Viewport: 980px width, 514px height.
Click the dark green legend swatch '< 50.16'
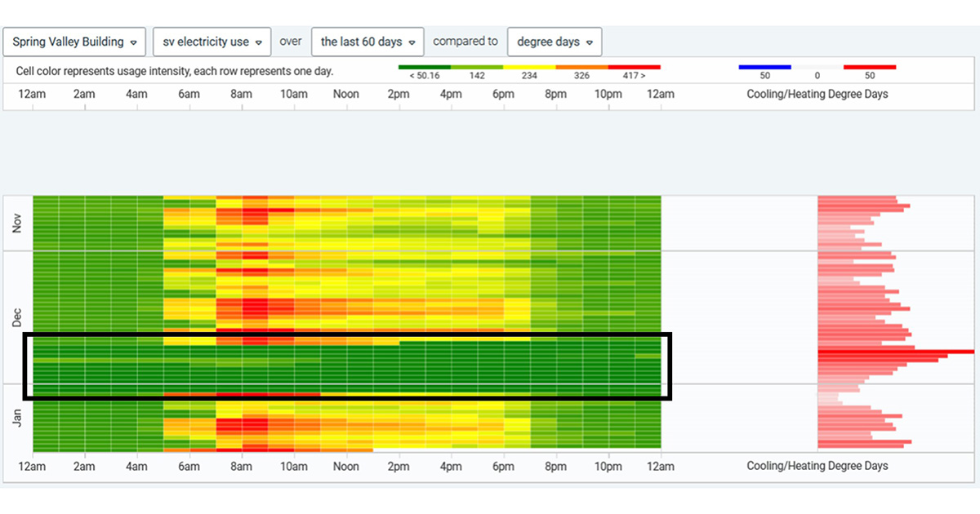coord(425,67)
